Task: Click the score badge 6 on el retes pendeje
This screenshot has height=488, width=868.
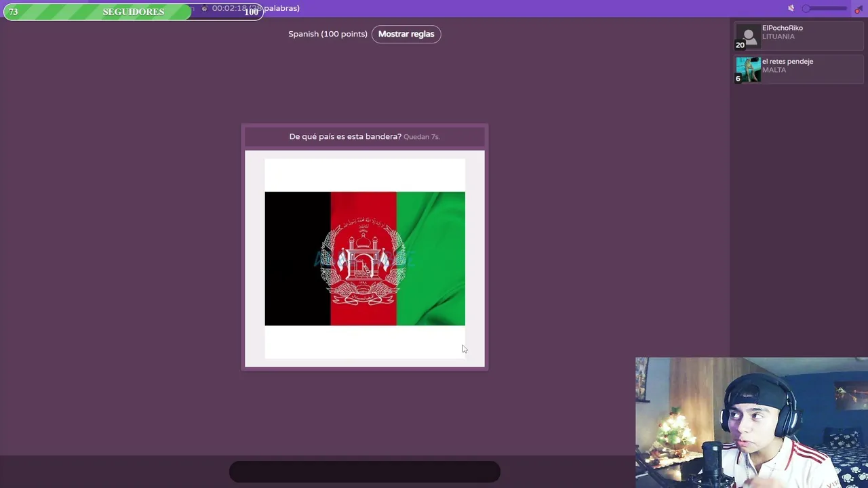Action: 738,79
